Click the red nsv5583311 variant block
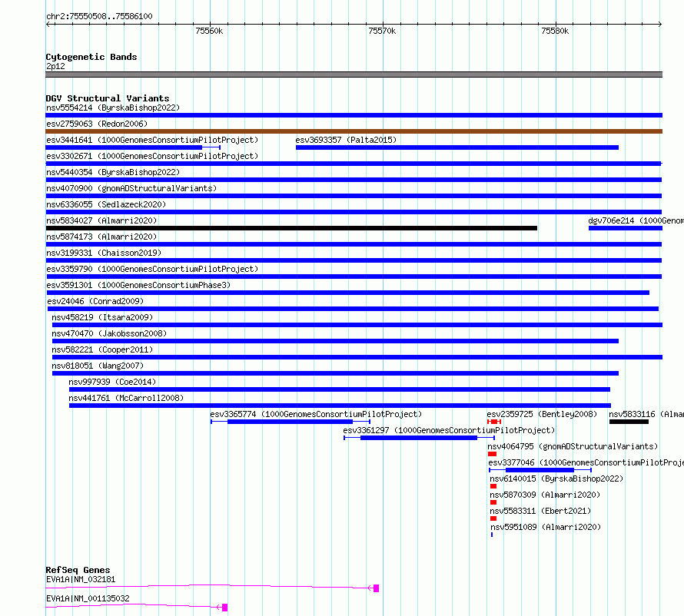Image resolution: width=684 pixels, height=616 pixels. point(493,518)
